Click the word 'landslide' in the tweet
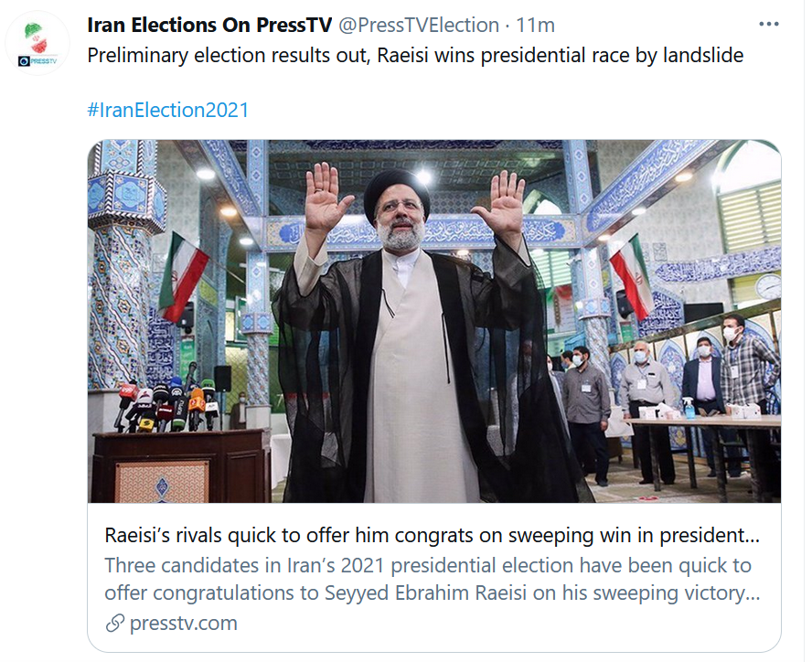The height and width of the screenshot is (662, 812). tap(704, 56)
